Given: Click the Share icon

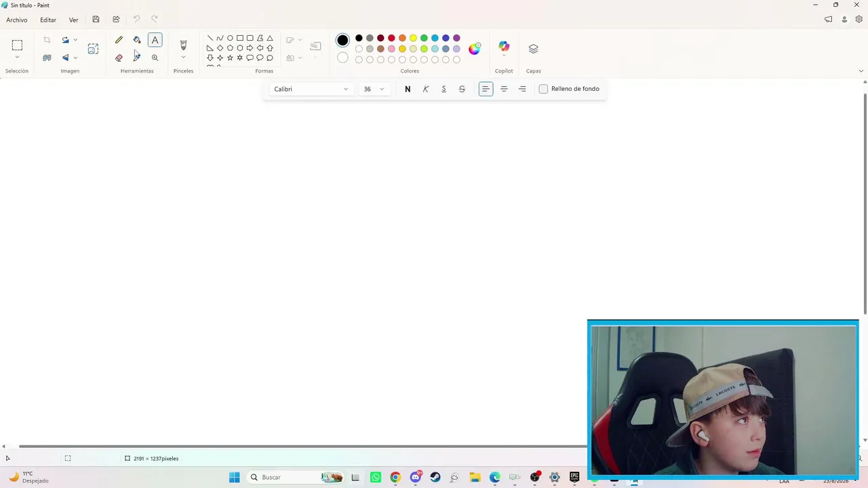Looking at the screenshot, I should [x=116, y=20].
